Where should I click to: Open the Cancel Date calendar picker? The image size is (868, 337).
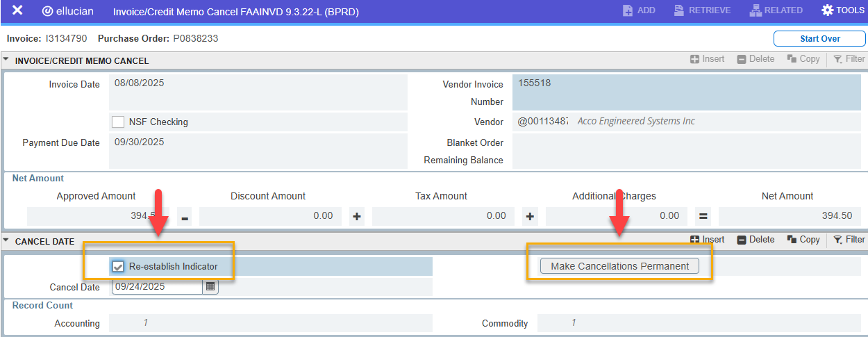(x=210, y=286)
